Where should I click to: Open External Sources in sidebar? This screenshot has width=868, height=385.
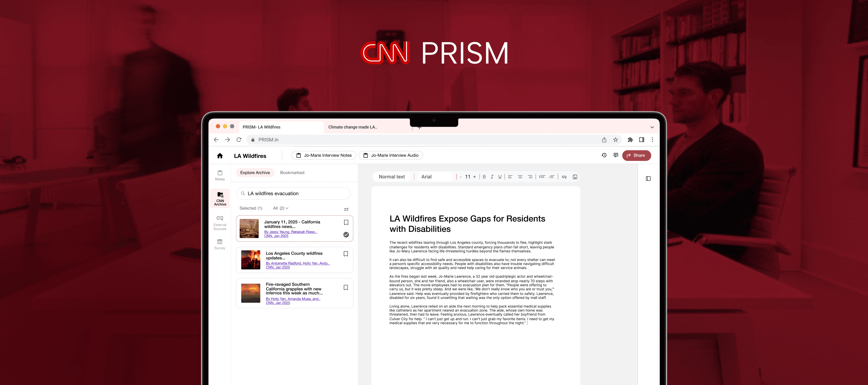(220, 223)
